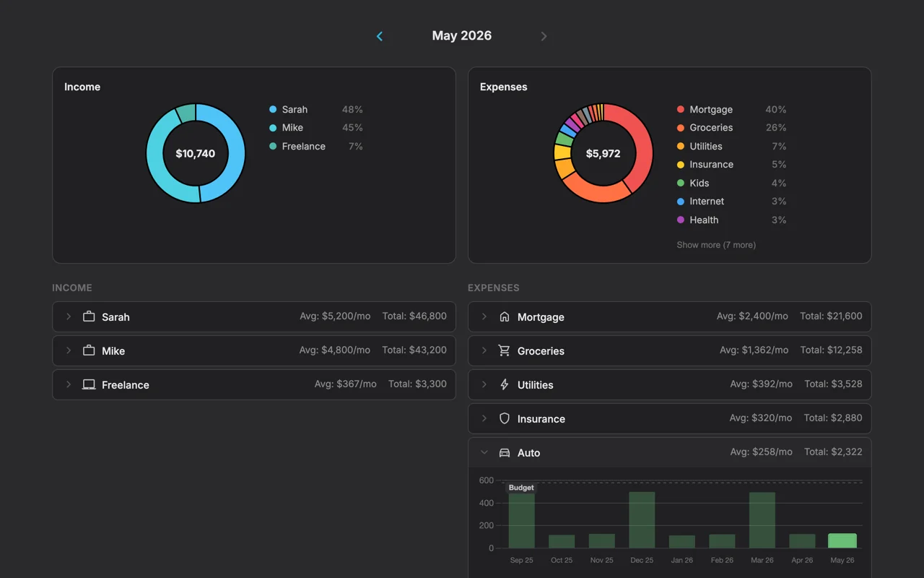This screenshot has width=924, height=578.
Task: Click the Groceries legend color dot
Action: pos(681,128)
